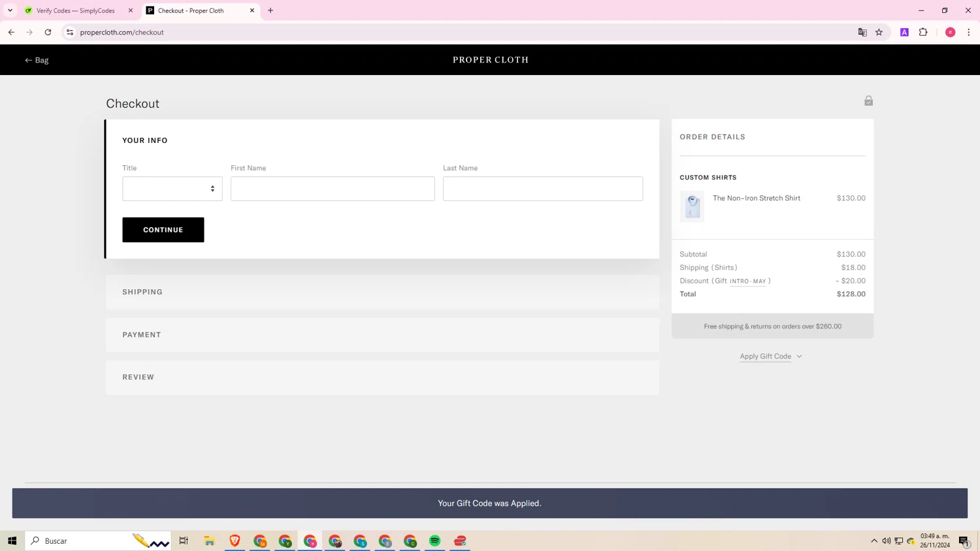Open File Explorer from taskbar
This screenshot has width=980, height=551.
210,541
